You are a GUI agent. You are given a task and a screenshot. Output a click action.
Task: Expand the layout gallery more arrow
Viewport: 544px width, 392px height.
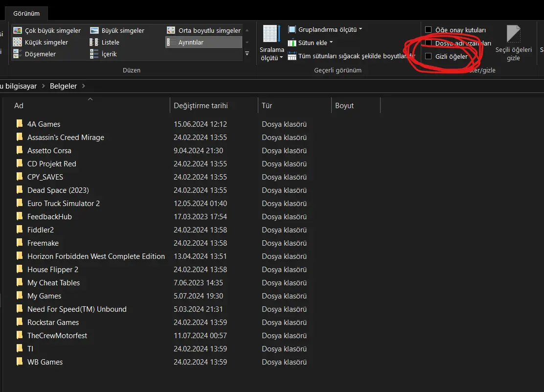click(x=247, y=53)
